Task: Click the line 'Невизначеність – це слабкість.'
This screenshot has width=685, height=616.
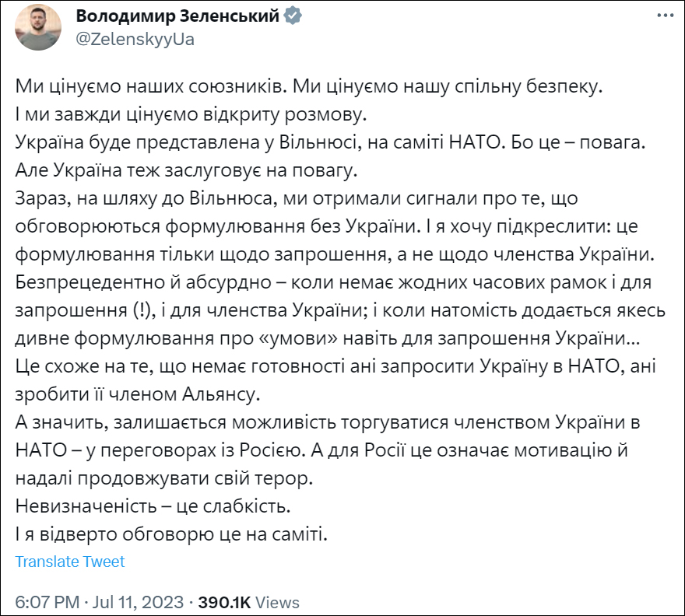Action: 153,506
